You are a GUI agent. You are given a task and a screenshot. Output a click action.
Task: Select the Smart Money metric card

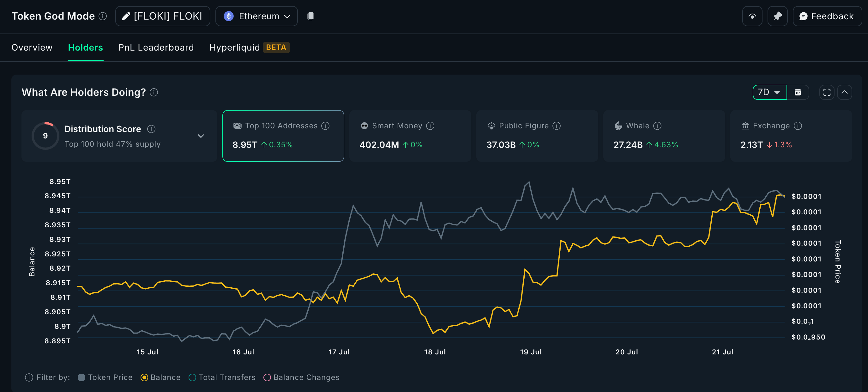point(410,136)
